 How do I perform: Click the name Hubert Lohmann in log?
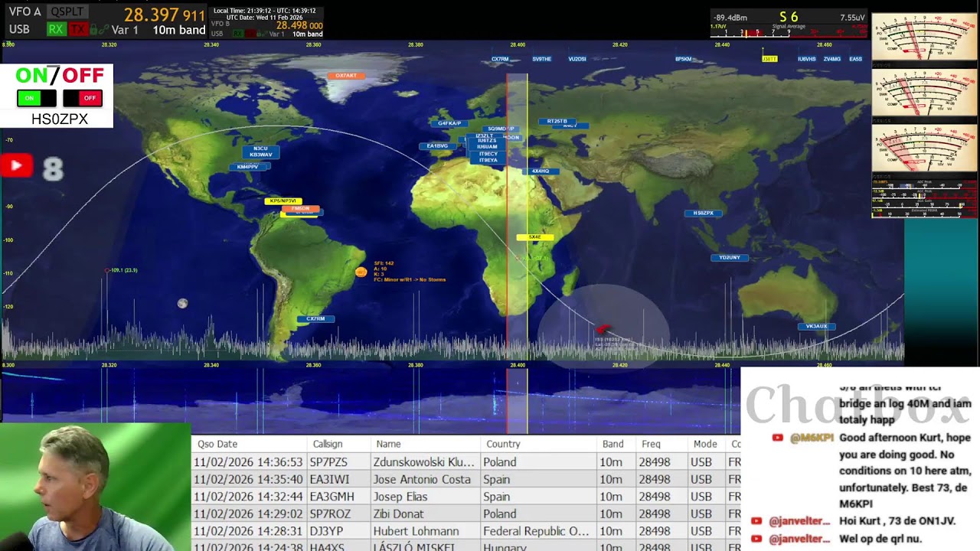416,531
